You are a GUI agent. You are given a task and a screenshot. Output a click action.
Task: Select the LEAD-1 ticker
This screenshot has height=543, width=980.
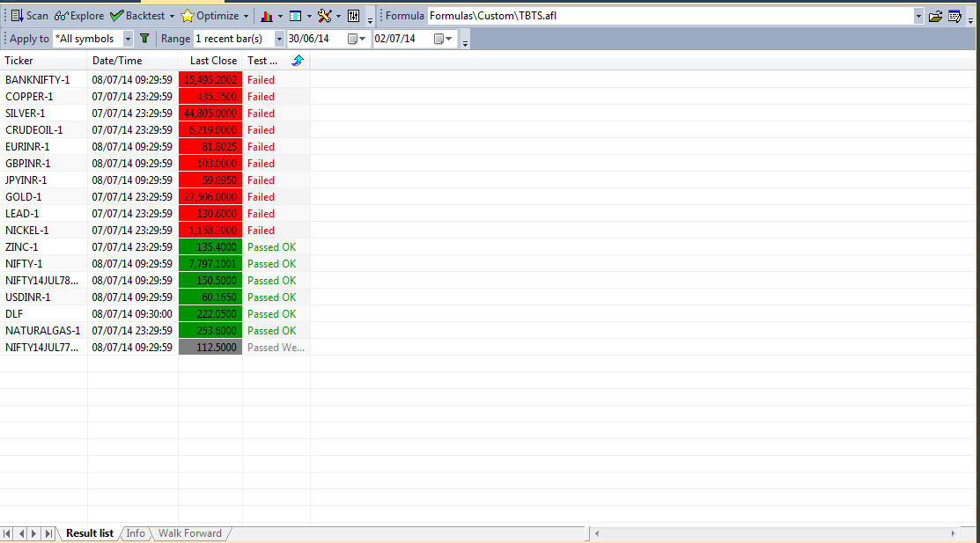coord(22,214)
